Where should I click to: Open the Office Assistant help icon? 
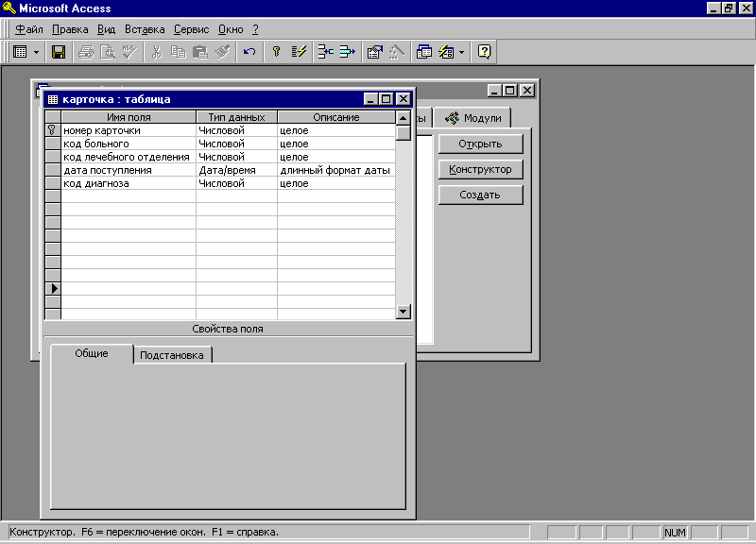[x=484, y=52]
